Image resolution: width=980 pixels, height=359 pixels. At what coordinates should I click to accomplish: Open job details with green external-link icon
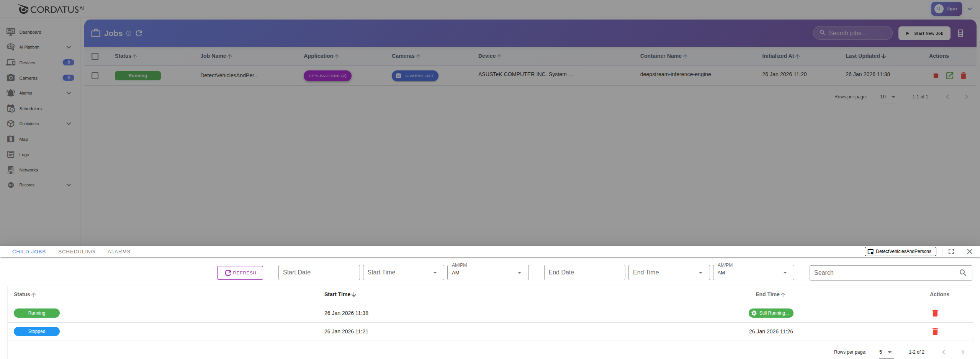coord(949,76)
